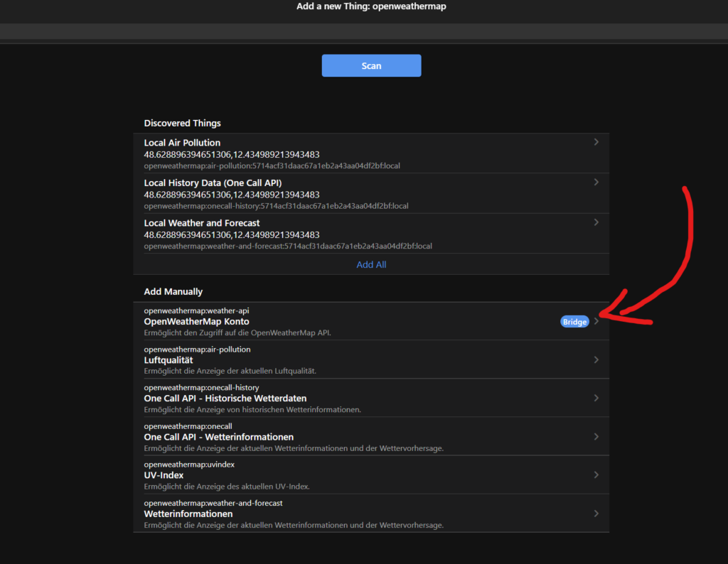Click description about historischen Wetterinformationen

tap(252, 410)
